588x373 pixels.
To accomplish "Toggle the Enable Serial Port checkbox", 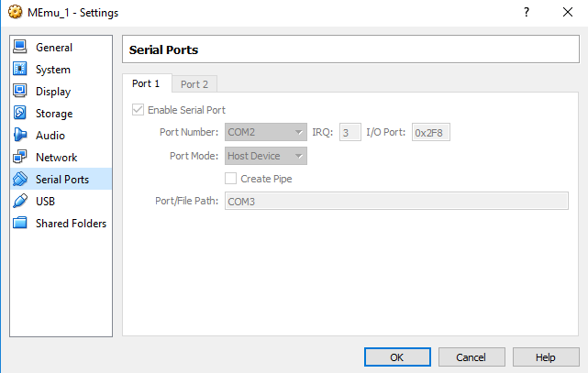I will (x=139, y=110).
